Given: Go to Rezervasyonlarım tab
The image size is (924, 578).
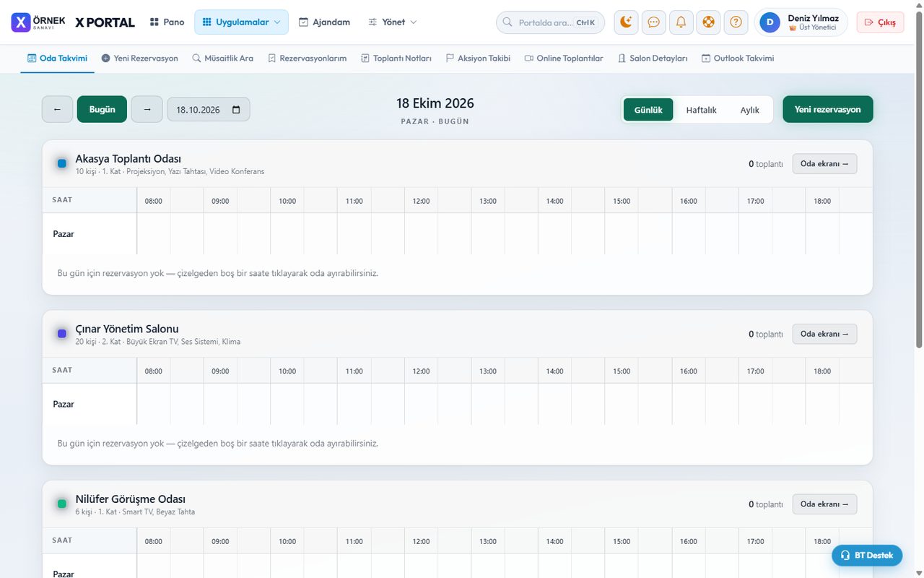Looking at the screenshot, I should (x=307, y=59).
